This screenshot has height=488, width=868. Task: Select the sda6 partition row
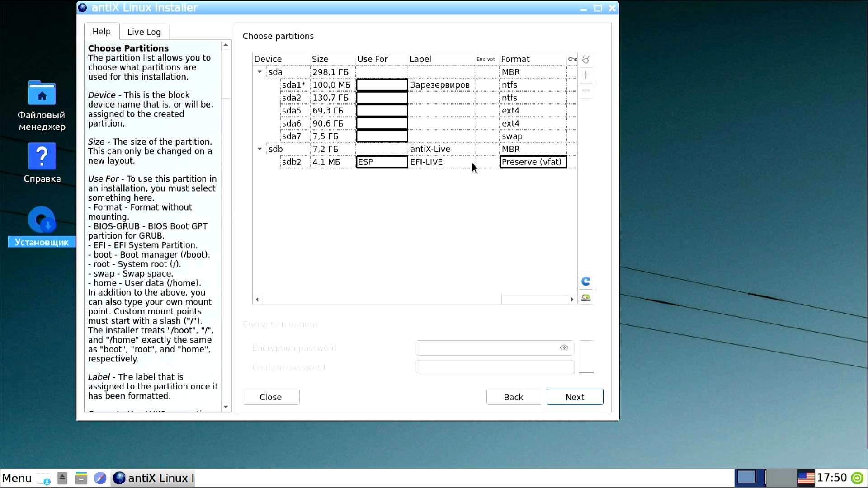(415, 123)
